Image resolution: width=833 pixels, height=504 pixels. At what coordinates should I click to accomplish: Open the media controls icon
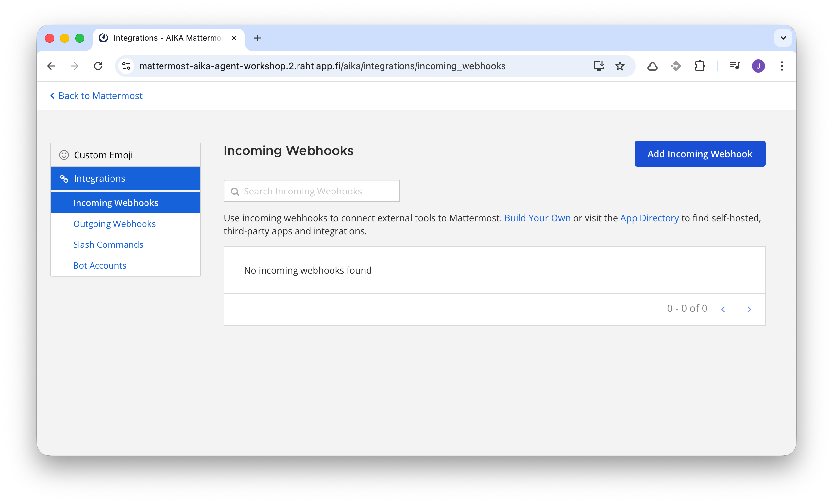click(x=735, y=66)
